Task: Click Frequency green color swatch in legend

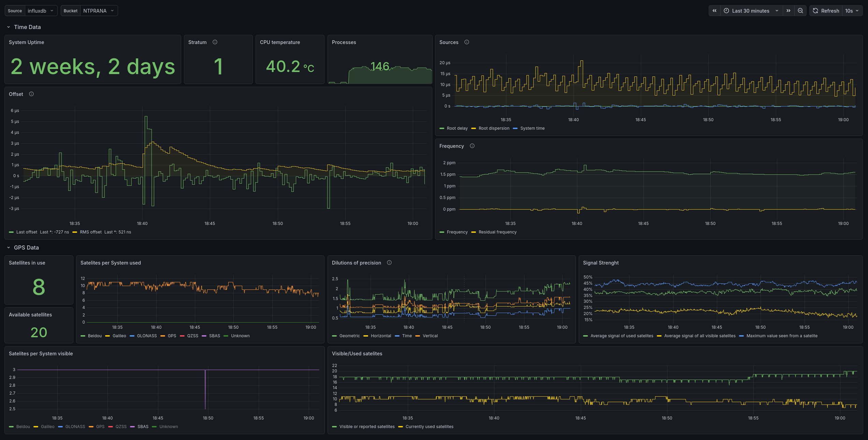Action: [x=442, y=232]
